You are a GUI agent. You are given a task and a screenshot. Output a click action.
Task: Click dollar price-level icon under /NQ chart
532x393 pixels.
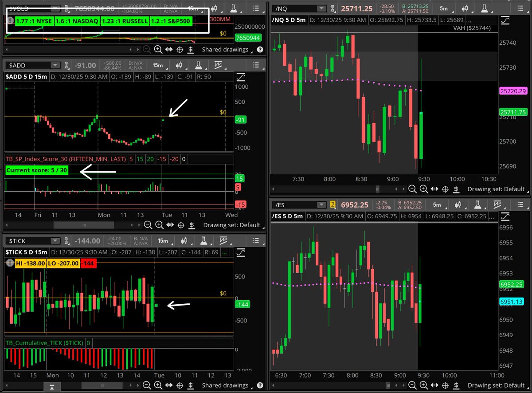456,189
